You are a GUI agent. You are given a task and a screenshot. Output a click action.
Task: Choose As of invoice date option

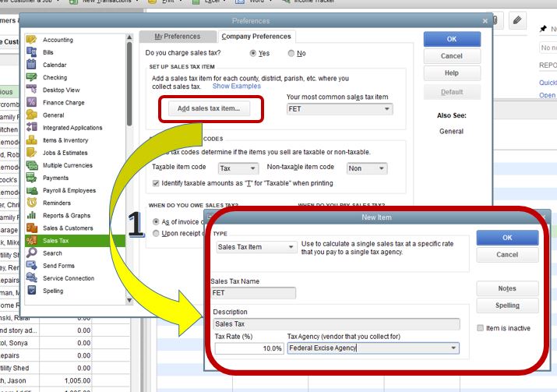tap(156, 222)
